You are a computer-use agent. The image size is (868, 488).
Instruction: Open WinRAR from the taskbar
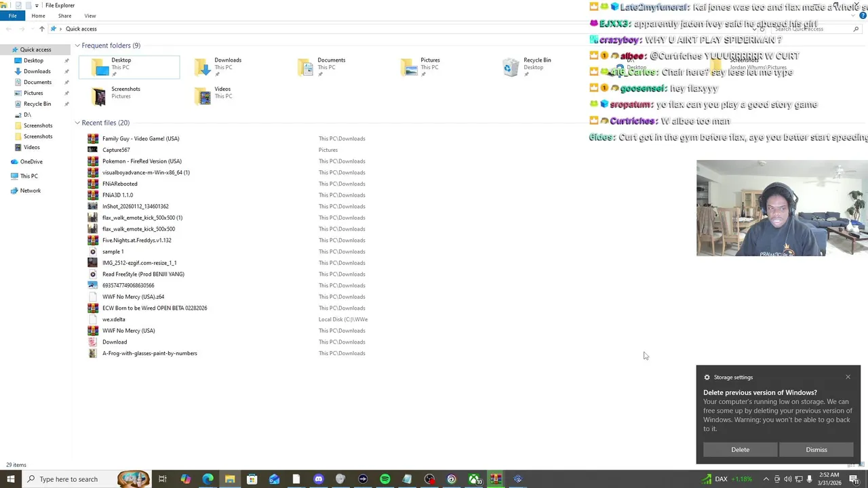tap(496, 479)
